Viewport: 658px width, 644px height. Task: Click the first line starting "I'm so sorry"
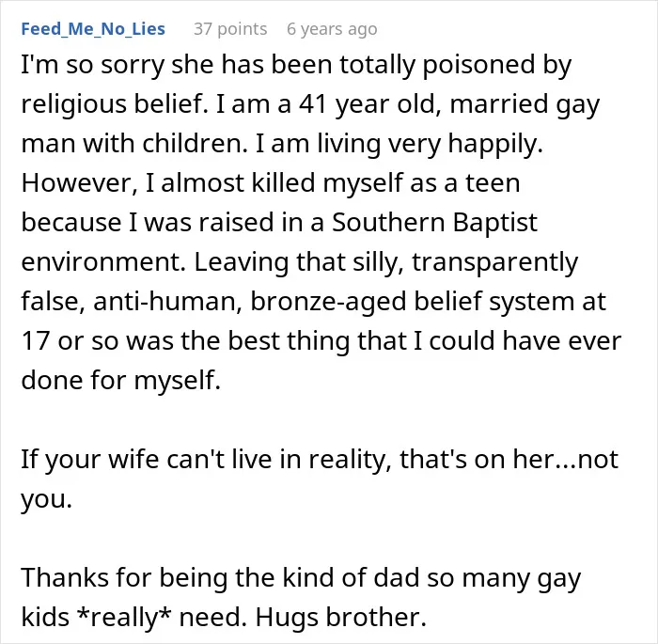[x=296, y=66]
